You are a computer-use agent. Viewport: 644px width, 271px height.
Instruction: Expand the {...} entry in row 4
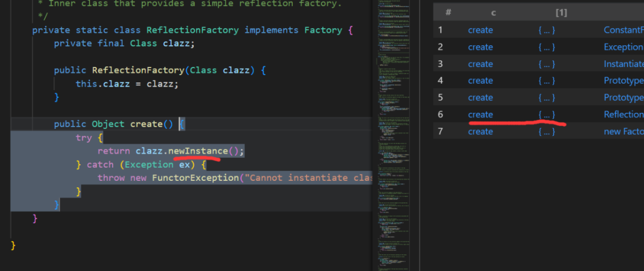(x=547, y=81)
